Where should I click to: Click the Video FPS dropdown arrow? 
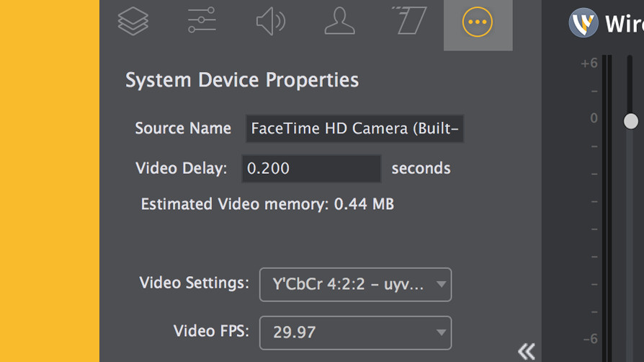pyautogui.click(x=441, y=332)
